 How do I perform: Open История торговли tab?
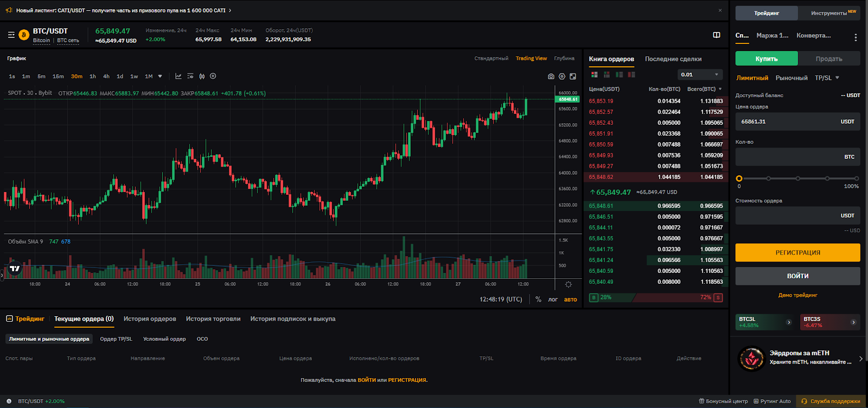(213, 319)
